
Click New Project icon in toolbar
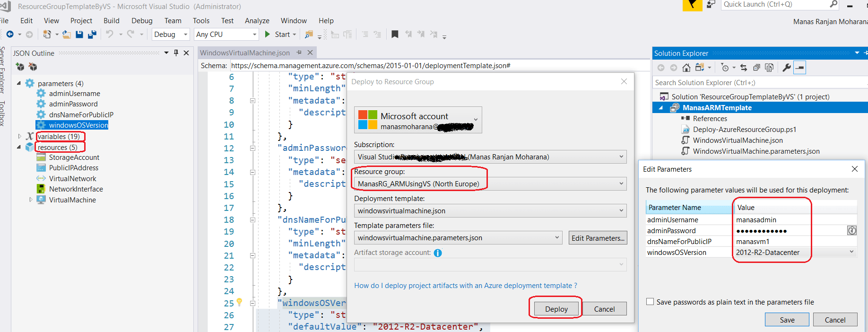pos(47,34)
